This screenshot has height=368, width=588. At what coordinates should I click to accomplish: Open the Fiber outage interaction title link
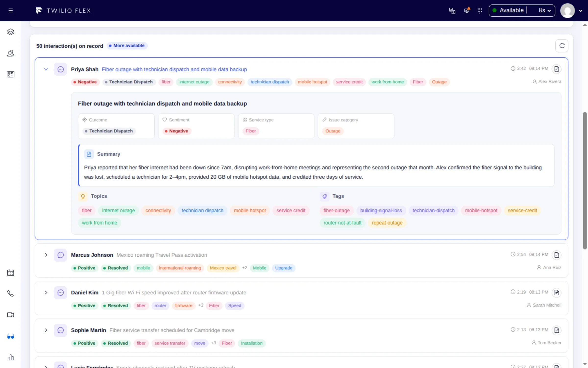174,69
